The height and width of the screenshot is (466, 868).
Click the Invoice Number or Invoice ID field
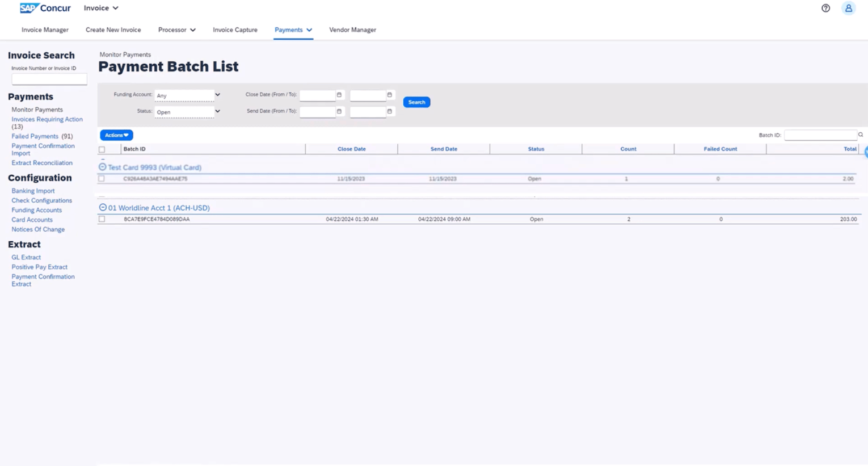point(49,79)
